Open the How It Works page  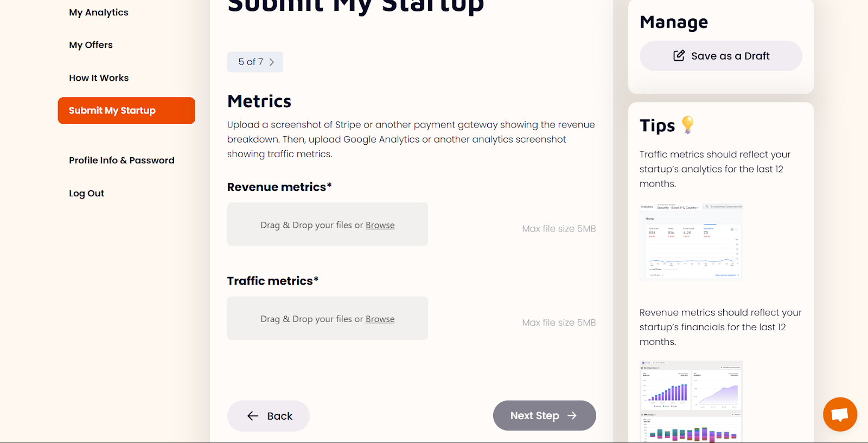[x=99, y=78]
